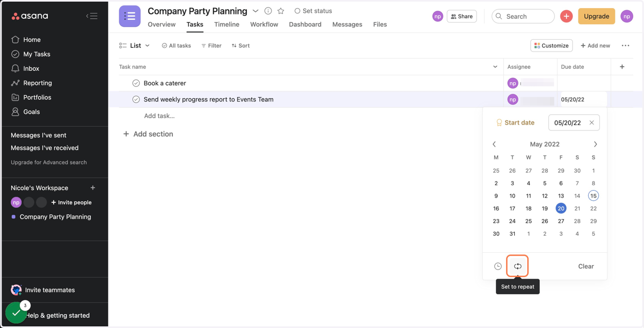
Task: Collapse the sidebar with the hide icon
Action: (x=92, y=16)
